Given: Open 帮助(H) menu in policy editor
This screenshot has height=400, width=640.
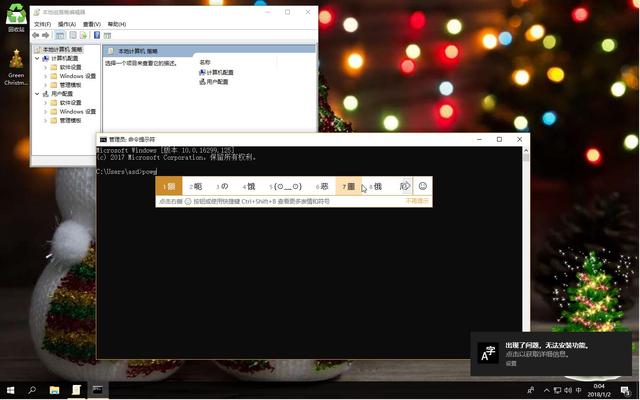Looking at the screenshot, I should (117, 24).
